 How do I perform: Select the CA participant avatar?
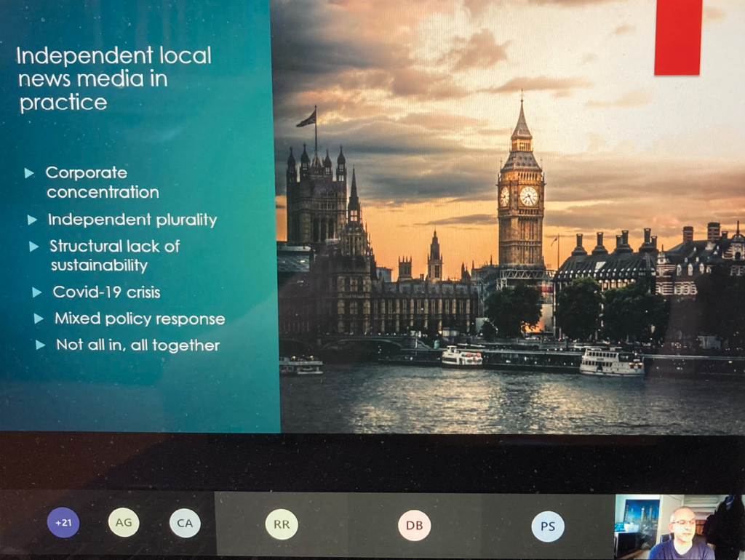tap(185, 523)
